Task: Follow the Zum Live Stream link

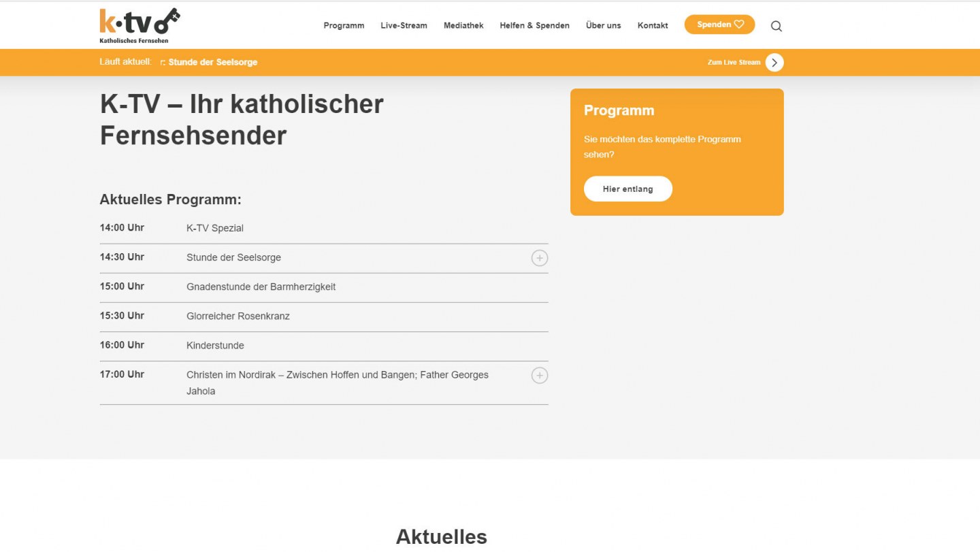Action: [x=734, y=63]
